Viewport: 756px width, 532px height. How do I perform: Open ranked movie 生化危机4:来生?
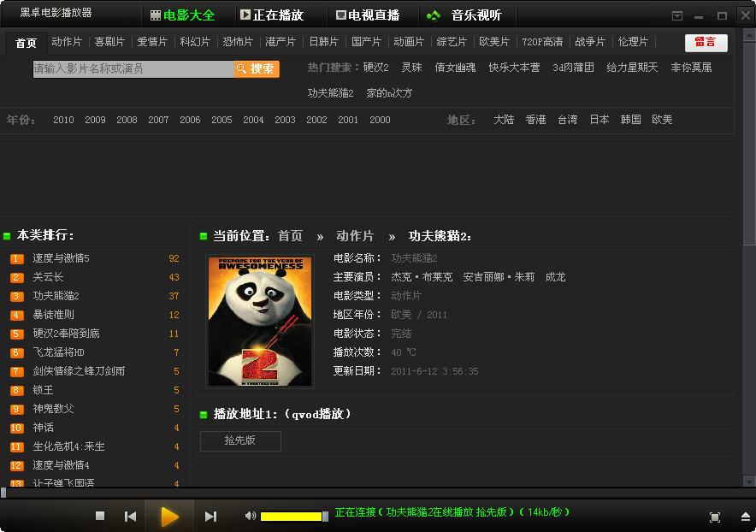click(x=69, y=446)
